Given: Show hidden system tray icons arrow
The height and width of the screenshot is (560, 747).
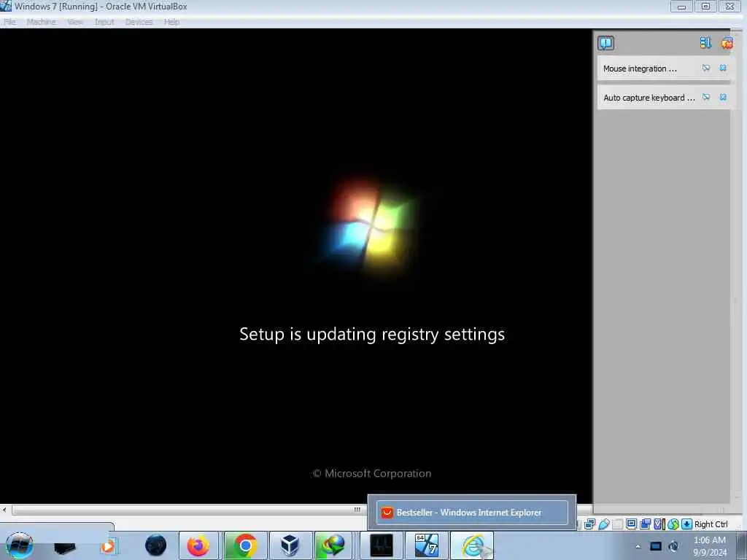Looking at the screenshot, I should (638, 546).
